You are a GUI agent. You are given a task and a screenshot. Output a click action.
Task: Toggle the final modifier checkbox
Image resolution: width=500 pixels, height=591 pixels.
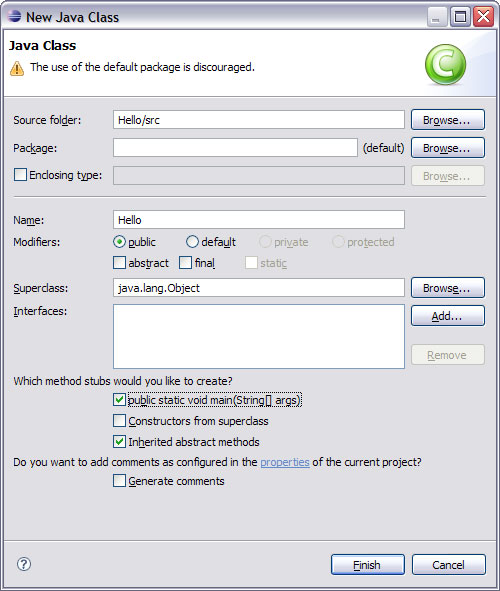click(x=185, y=263)
